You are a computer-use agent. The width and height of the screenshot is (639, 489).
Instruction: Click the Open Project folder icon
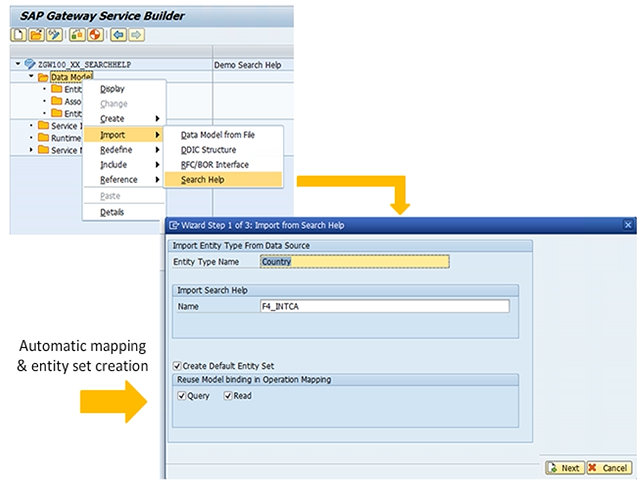click(x=34, y=35)
